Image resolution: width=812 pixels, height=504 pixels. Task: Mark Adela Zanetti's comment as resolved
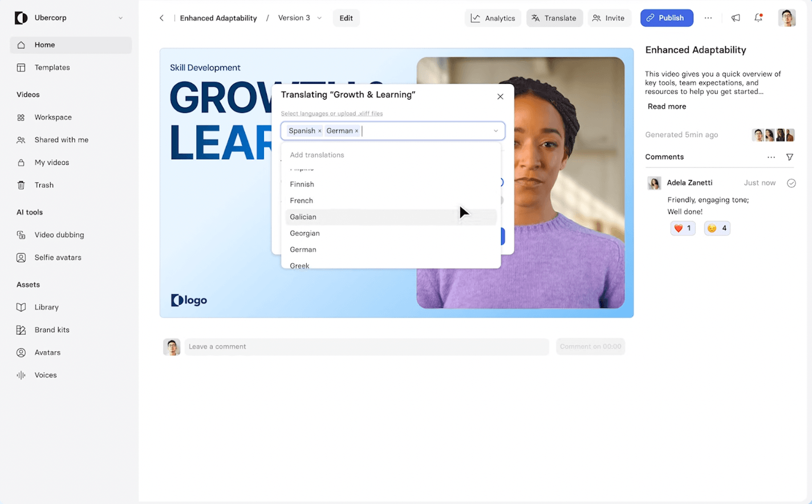click(791, 183)
